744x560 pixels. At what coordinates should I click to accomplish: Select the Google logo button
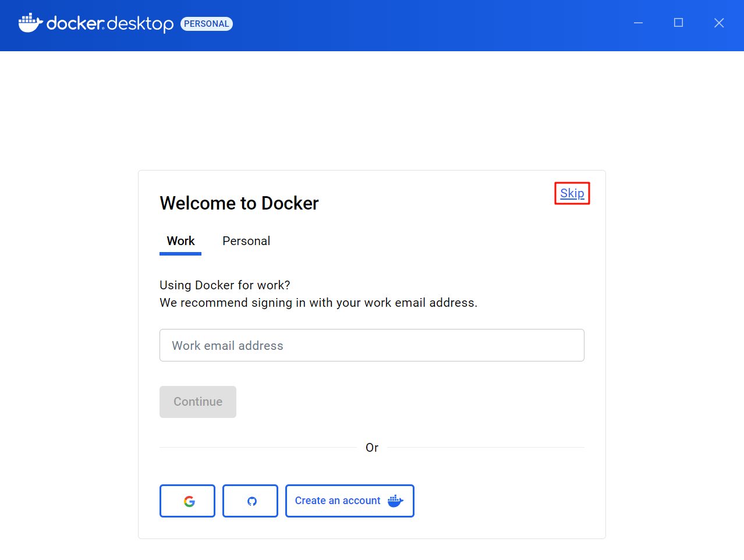[x=187, y=501]
